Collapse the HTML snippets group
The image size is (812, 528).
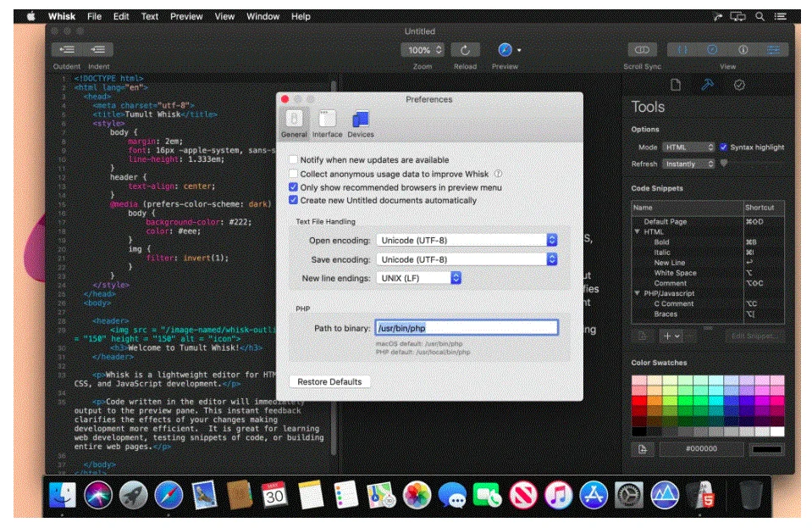click(x=637, y=231)
